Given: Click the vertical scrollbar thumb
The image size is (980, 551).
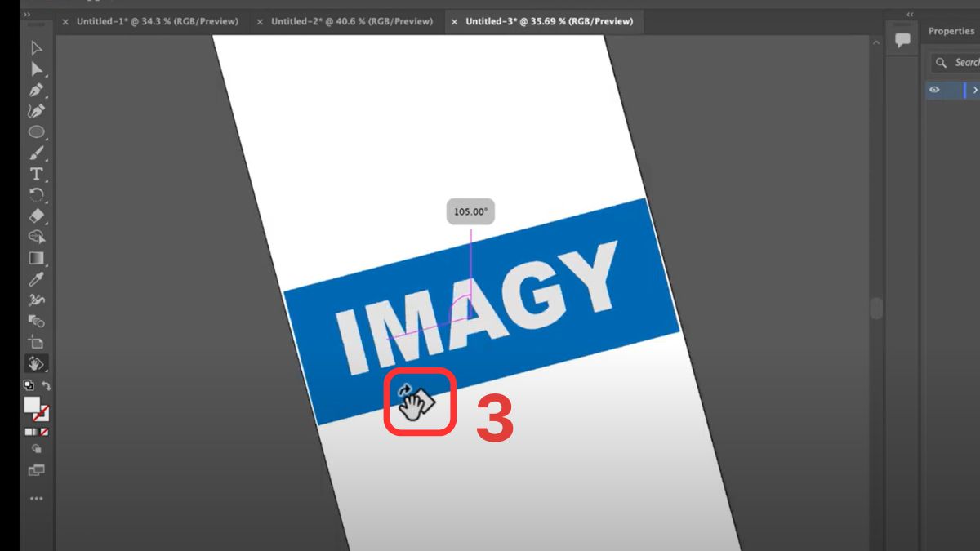Looking at the screenshot, I should tap(876, 308).
